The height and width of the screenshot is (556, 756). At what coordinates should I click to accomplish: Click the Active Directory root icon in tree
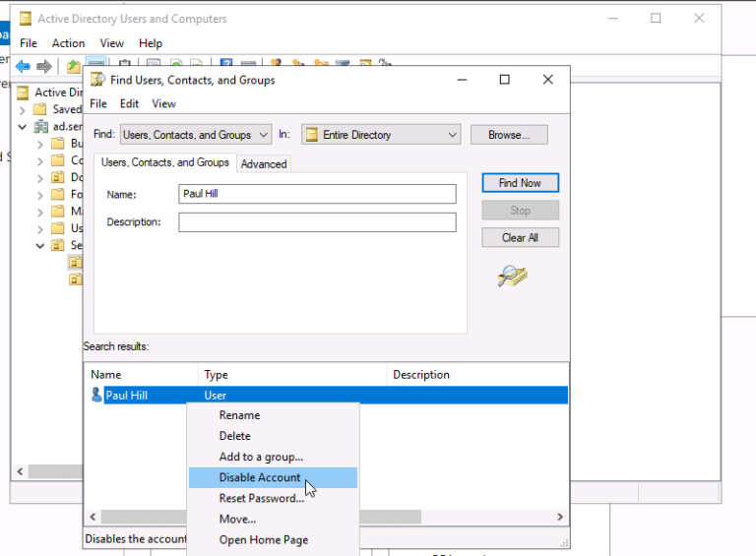point(24,93)
